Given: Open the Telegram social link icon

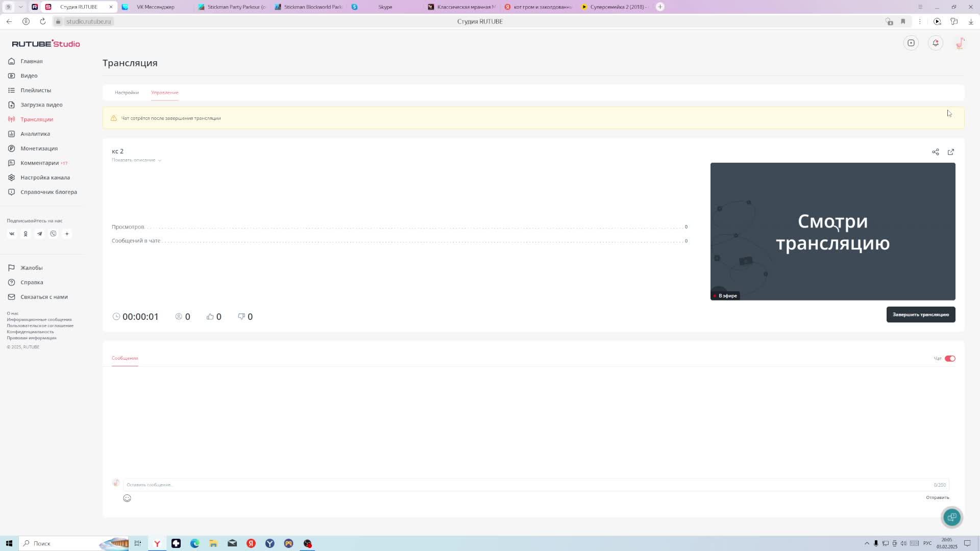Looking at the screenshot, I should [x=39, y=234].
